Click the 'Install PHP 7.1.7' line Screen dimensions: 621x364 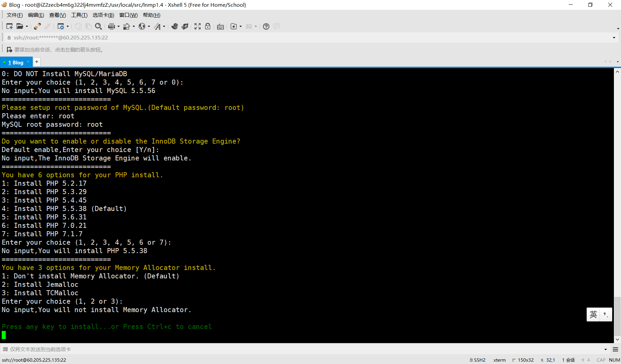coord(42,234)
